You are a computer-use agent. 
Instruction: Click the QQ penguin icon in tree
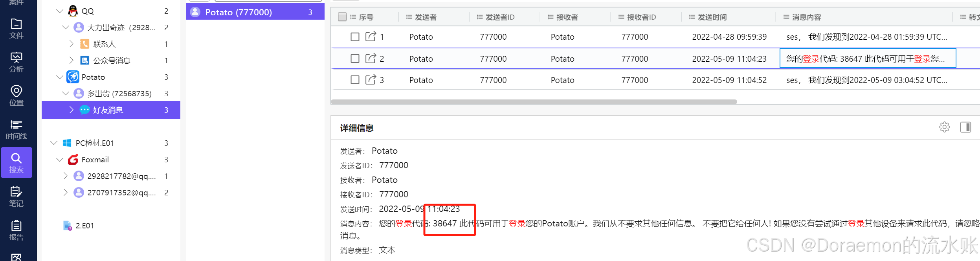(73, 11)
